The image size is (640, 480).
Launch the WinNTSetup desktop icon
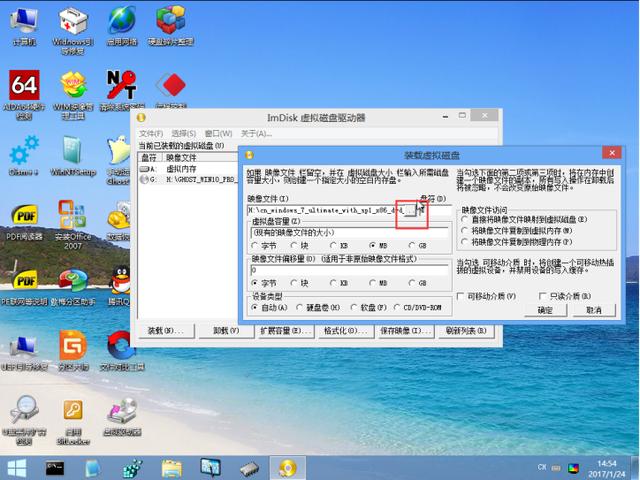pyautogui.click(x=73, y=156)
